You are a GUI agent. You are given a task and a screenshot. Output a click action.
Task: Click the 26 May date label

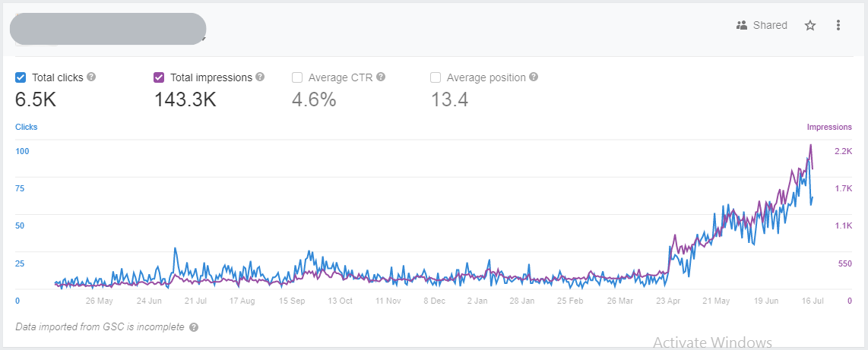99,301
